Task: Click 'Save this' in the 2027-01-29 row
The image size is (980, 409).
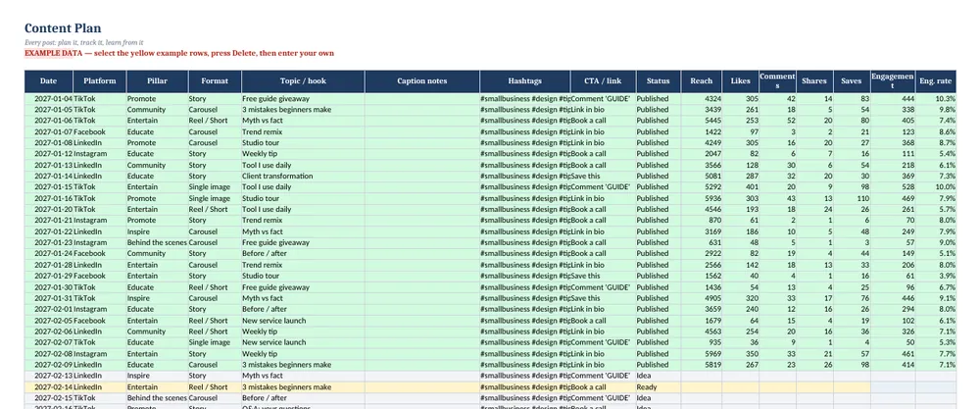Action: coord(603,276)
